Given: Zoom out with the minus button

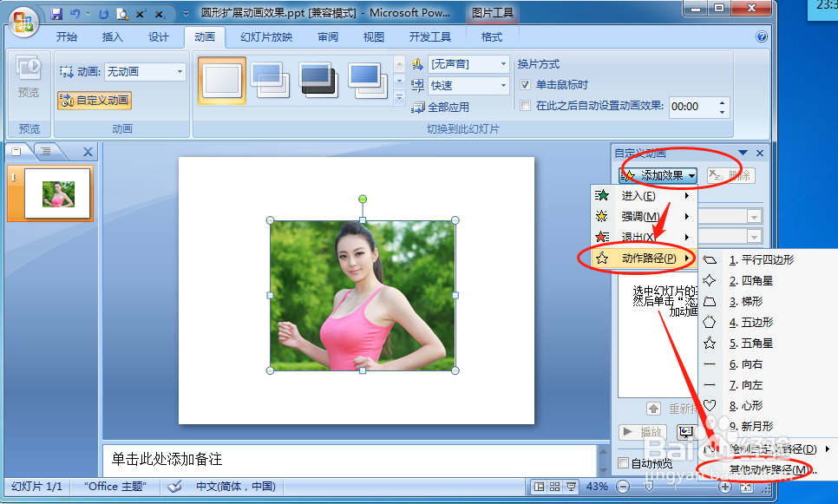Looking at the screenshot, I should (623, 487).
